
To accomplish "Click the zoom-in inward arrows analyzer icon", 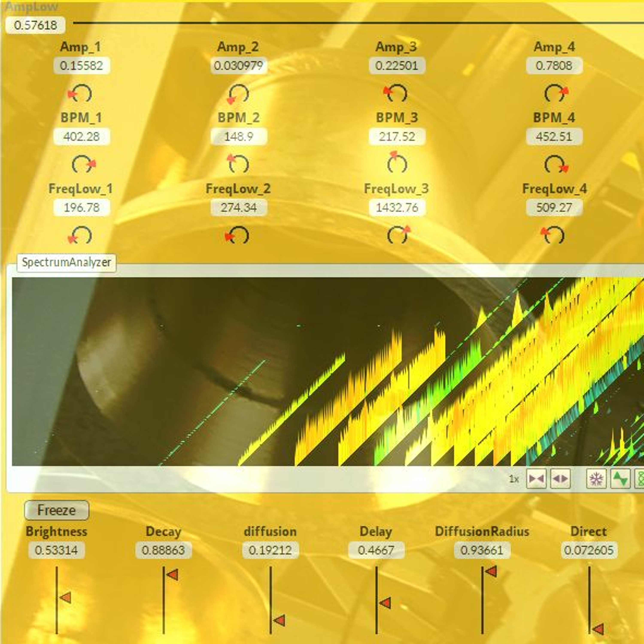I will pos(536,479).
